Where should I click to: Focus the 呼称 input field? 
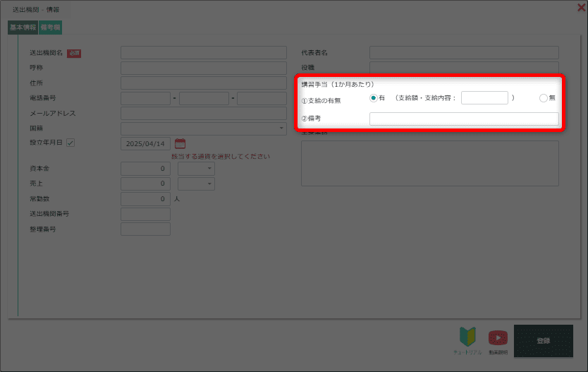click(x=204, y=68)
